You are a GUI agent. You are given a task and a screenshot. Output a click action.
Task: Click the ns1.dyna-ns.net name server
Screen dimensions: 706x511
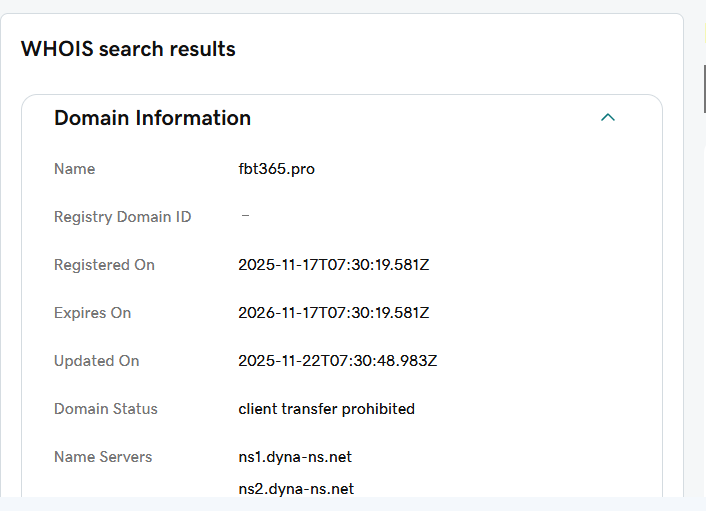point(295,457)
